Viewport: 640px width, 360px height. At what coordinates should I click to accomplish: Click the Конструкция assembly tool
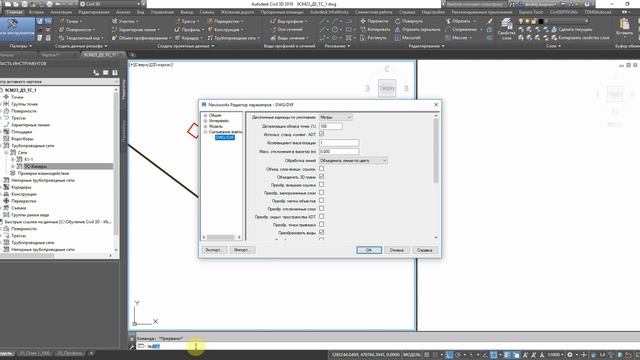[x=225, y=30]
